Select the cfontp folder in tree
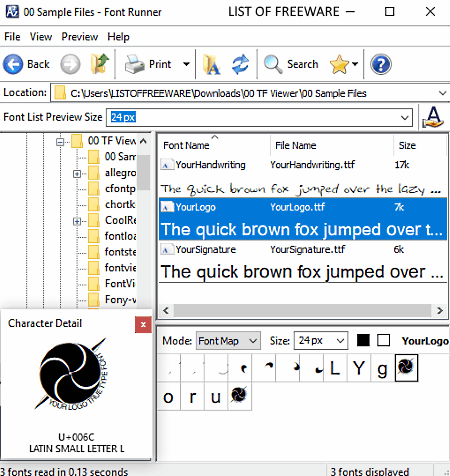Image resolution: width=450 pixels, height=476 pixels. point(113,189)
